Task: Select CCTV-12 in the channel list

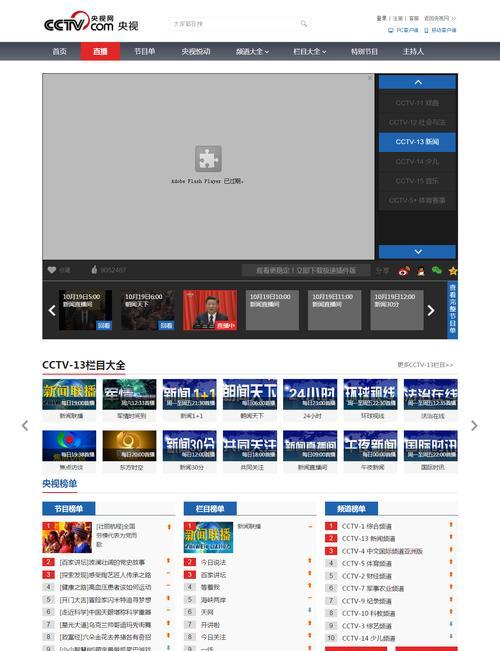Action: (417, 122)
